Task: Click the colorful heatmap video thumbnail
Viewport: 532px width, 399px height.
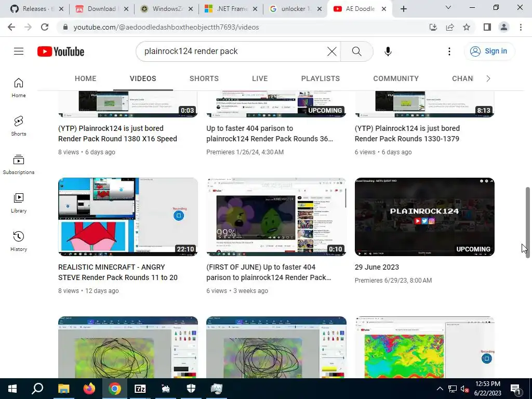Action: pos(424,348)
